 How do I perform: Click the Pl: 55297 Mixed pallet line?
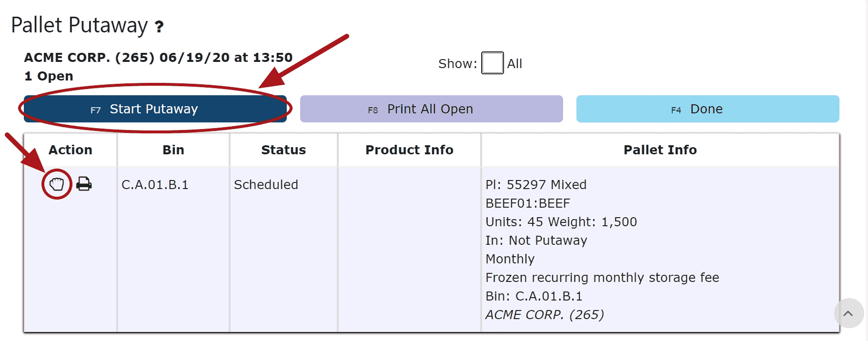[536, 185]
